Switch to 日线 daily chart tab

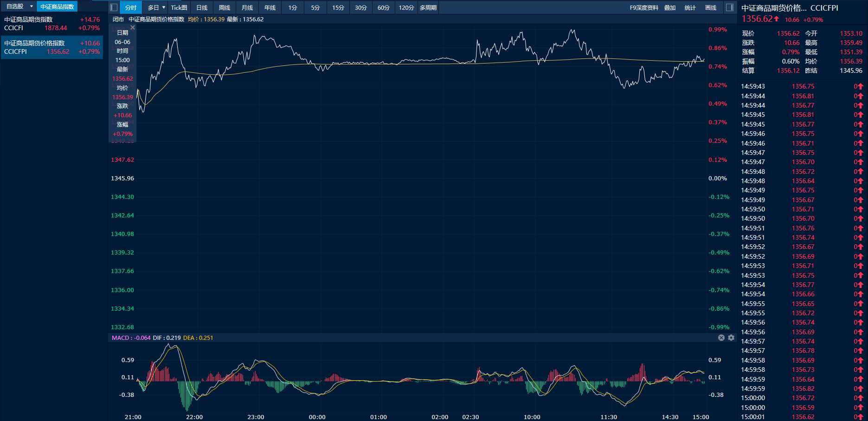[x=202, y=7]
